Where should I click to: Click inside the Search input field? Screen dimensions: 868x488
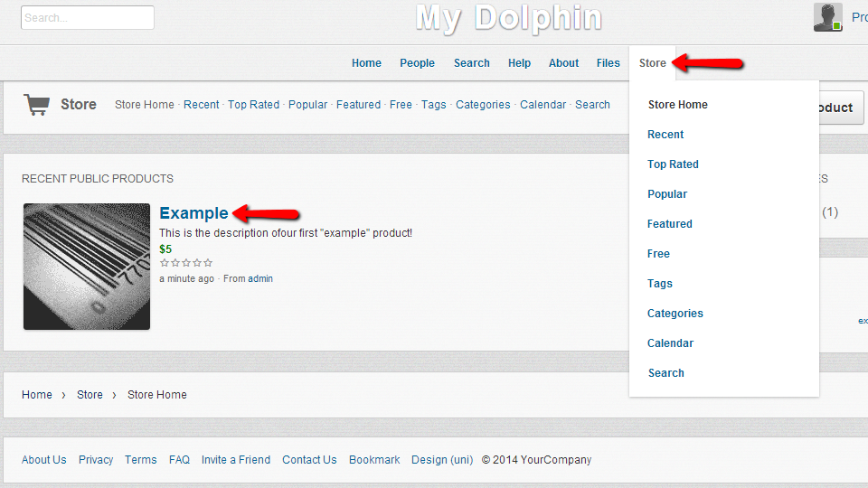point(88,18)
